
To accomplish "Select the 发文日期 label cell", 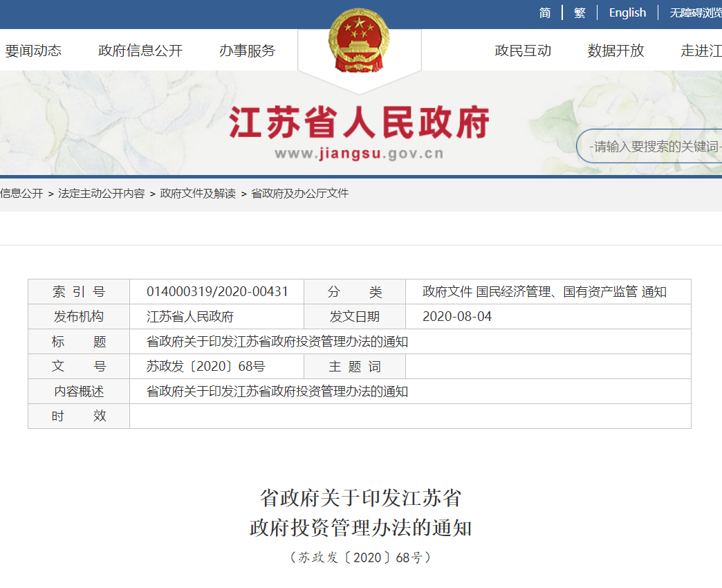I will [x=355, y=316].
